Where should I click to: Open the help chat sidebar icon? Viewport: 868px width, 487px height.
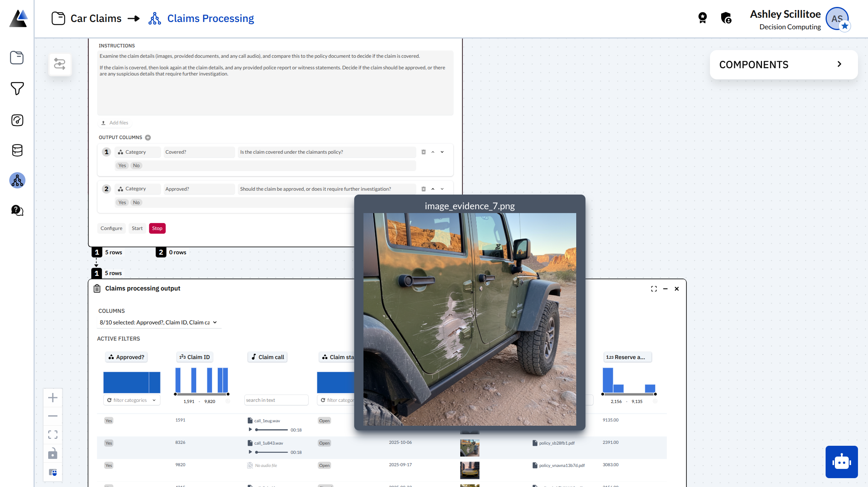coord(17,210)
